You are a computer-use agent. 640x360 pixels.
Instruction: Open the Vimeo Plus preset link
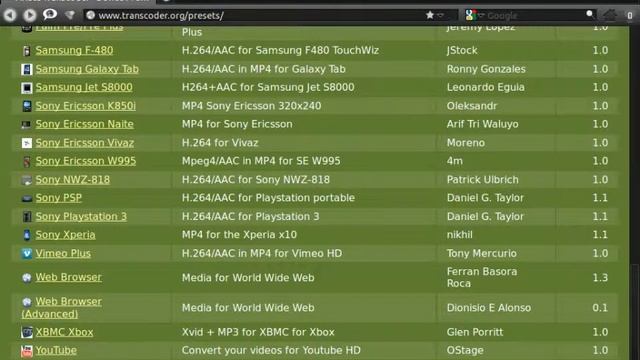coord(63,253)
